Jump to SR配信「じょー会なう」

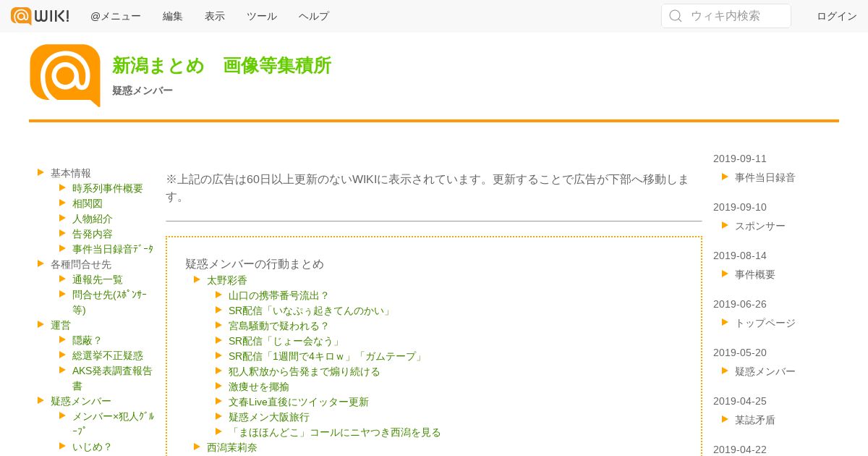pyautogui.click(x=285, y=341)
